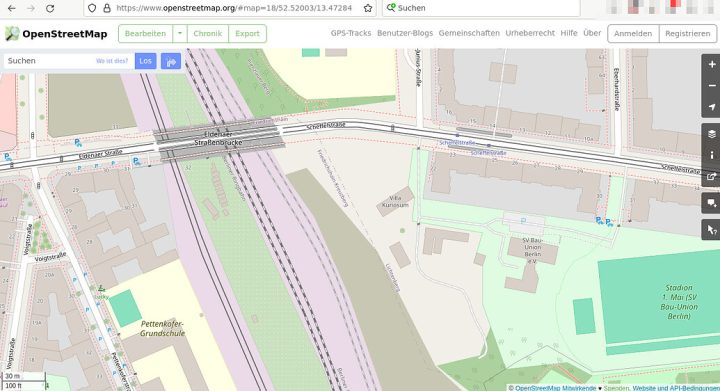This screenshot has width=720, height=391.
Task: Activate the query features tool
Action: [x=711, y=229]
